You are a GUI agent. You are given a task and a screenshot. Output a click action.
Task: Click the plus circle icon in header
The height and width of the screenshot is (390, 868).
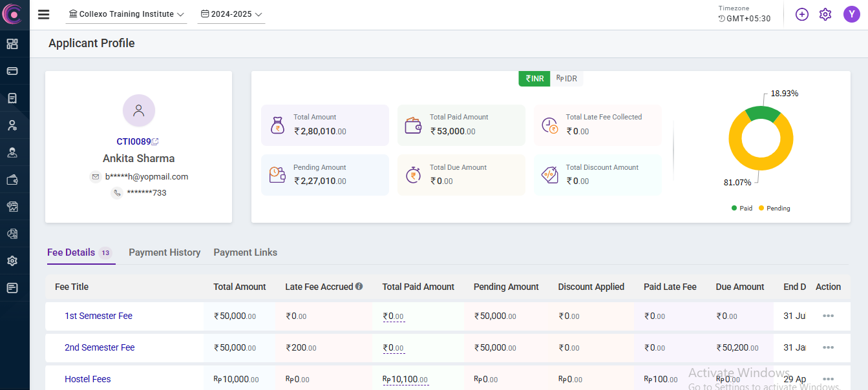[x=802, y=14]
